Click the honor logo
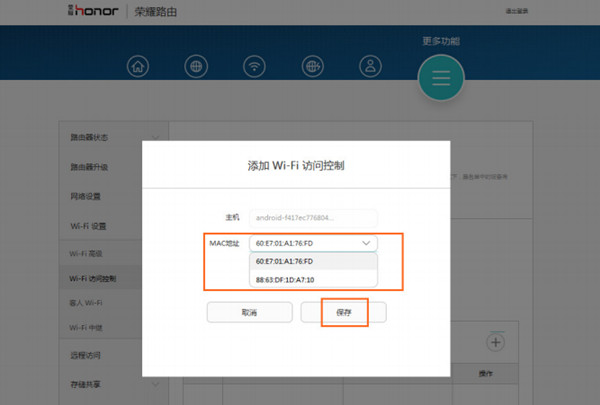The image size is (600, 405). [93, 11]
